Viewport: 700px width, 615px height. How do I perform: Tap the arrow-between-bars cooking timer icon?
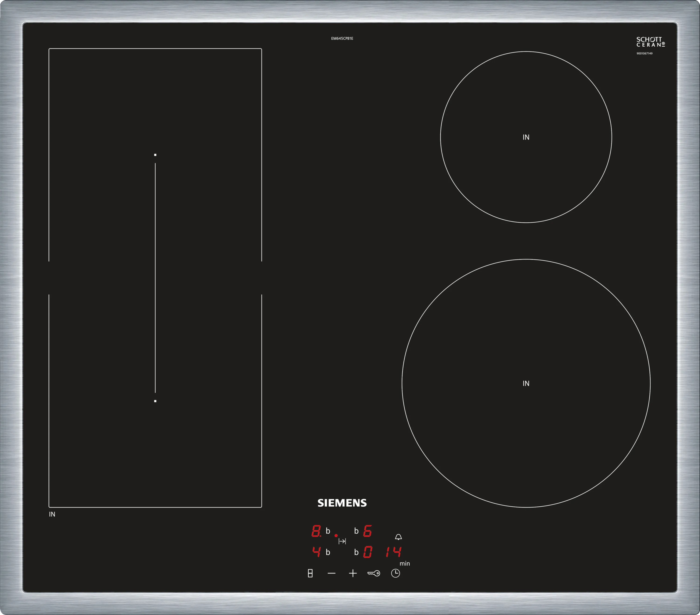click(342, 541)
